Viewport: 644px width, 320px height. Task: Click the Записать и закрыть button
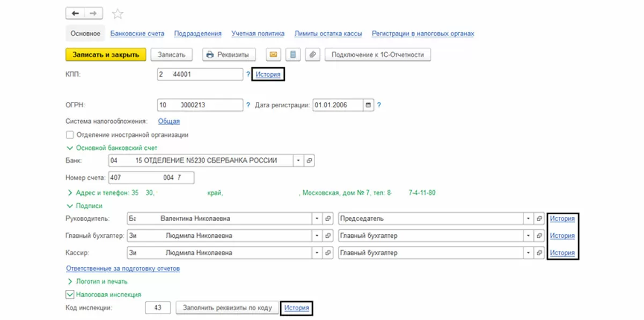(106, 54)
